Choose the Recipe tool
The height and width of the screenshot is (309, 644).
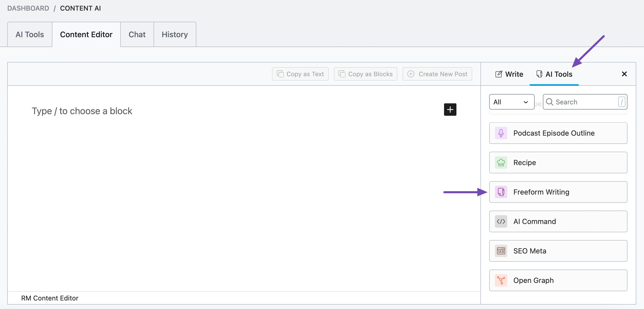[558, 163]
